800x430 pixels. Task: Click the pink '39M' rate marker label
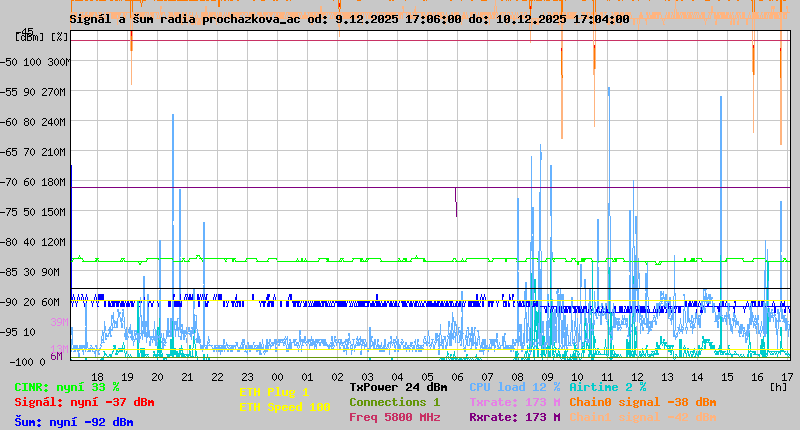[59, 322]
